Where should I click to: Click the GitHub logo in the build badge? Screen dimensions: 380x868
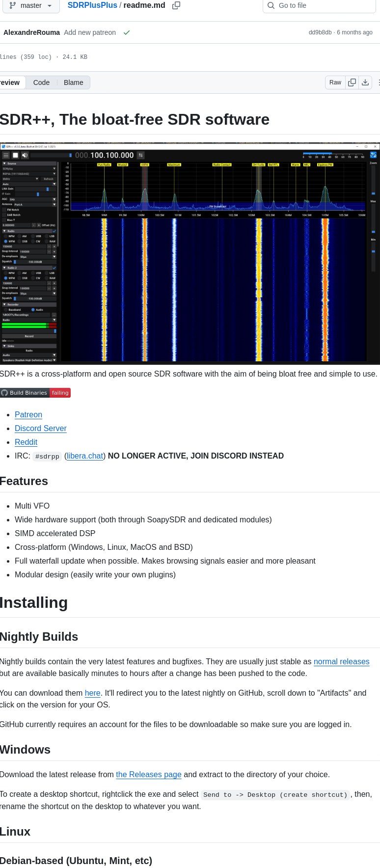pos(4,393)
